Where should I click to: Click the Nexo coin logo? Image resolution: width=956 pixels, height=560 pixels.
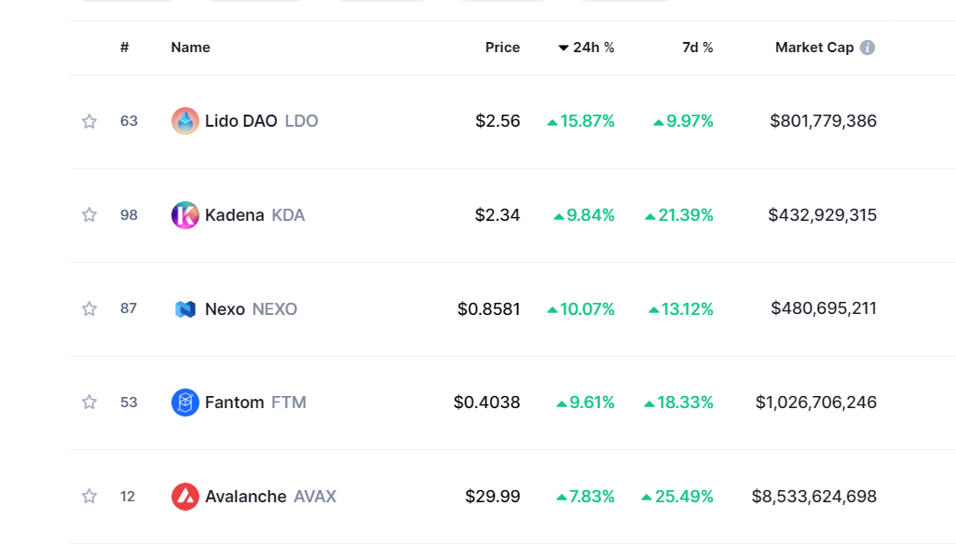(x=185, y=309)
